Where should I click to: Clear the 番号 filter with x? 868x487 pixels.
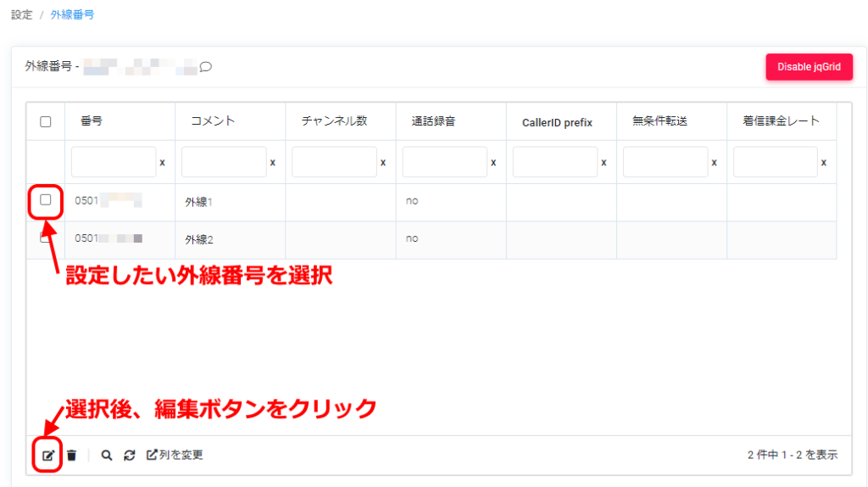coord(162,162)
